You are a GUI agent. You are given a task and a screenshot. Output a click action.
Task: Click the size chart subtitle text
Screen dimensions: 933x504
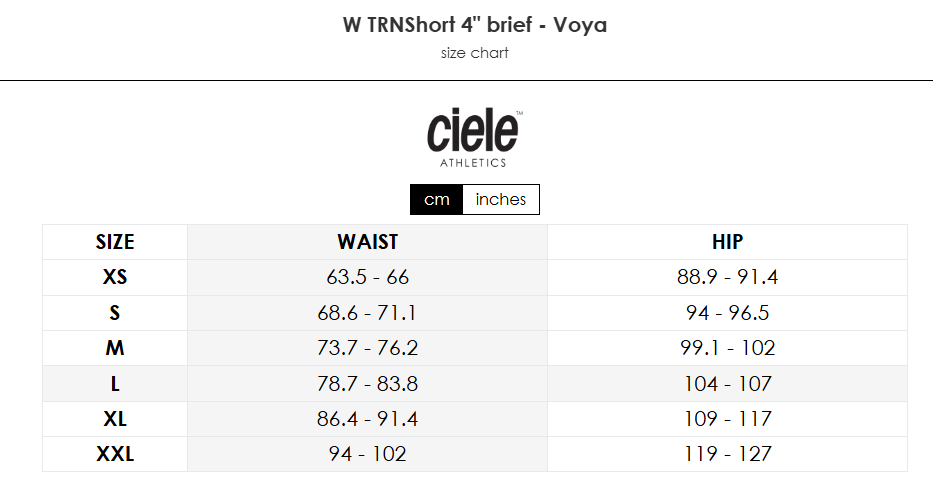click(475, 53)
